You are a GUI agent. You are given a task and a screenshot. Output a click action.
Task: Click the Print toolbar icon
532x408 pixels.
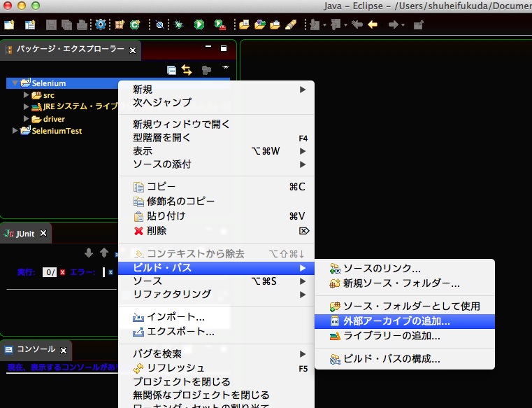pyautogui.click(x=82, y=24)
